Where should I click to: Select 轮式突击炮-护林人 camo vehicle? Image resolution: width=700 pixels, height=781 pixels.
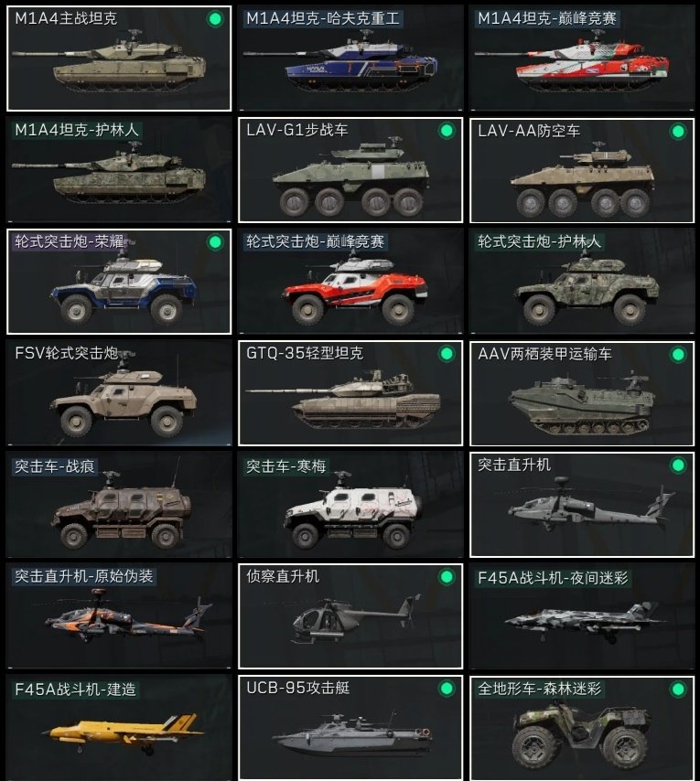(x=581, y=282)
